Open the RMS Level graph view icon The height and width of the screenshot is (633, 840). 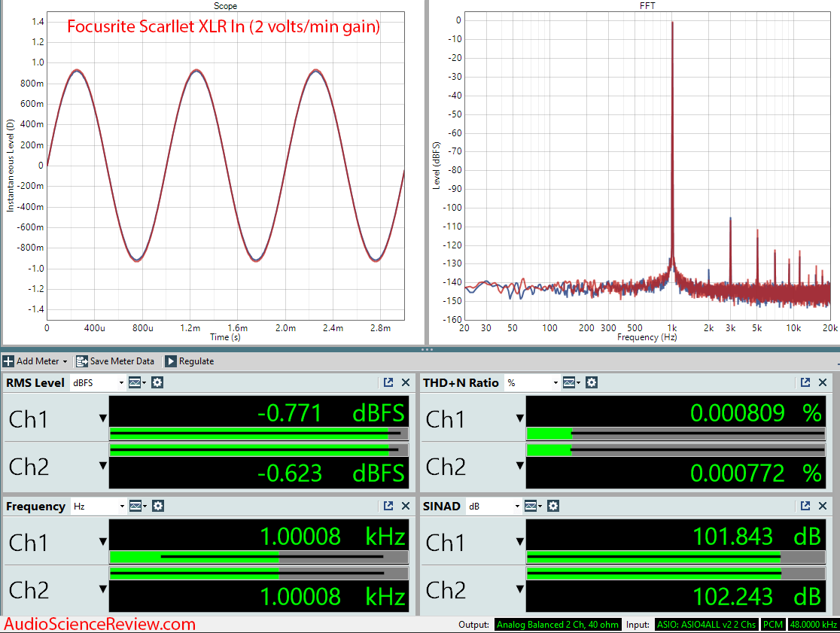pos(136,382)
